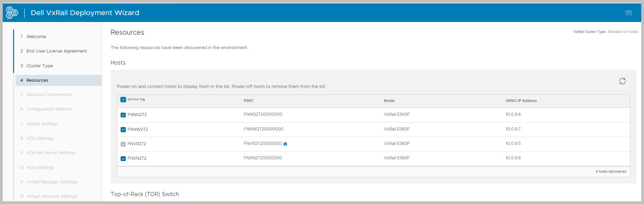Open the top-right header panel icon
Screen dimensions: 644x204
629,13
